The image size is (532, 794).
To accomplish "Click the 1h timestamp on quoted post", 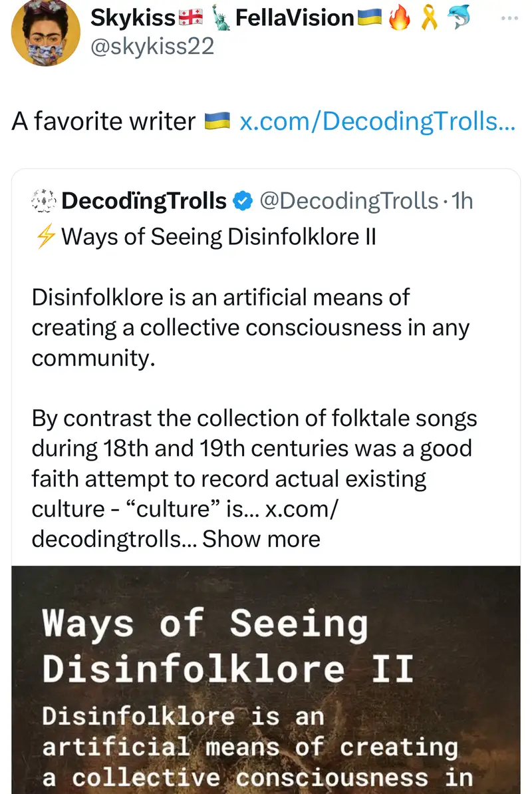I will (462, 200).
